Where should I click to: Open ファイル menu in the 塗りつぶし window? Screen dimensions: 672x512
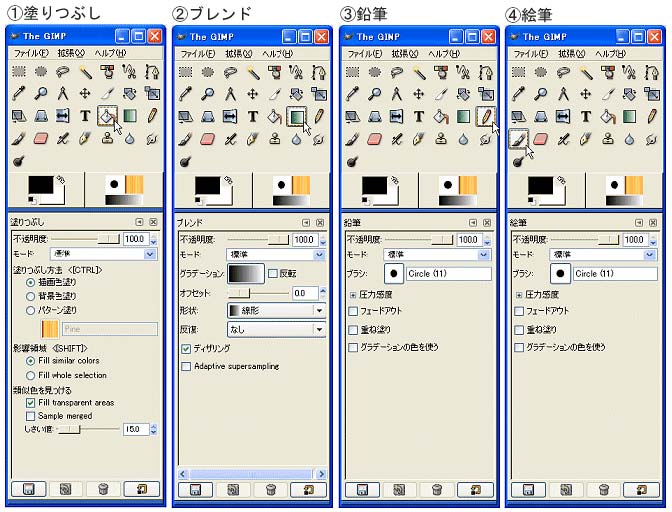coord(31,53)
